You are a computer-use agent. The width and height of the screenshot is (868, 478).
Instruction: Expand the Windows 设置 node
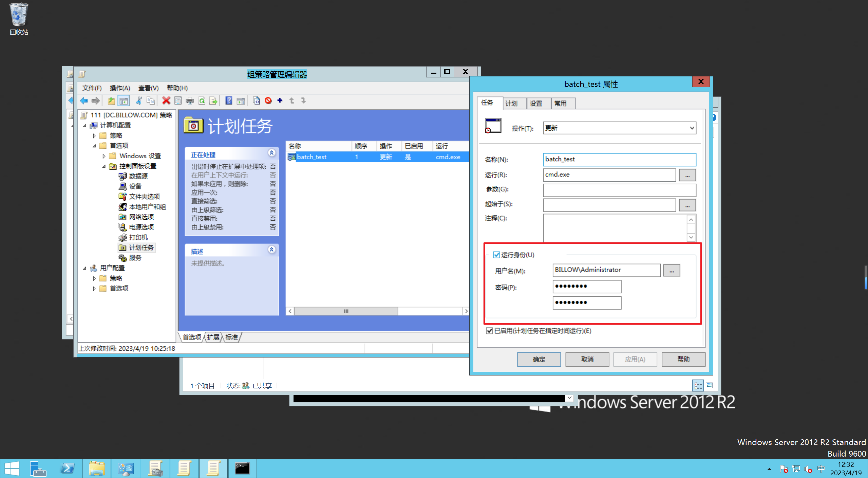pyautogui.click(x=104, y=156)
